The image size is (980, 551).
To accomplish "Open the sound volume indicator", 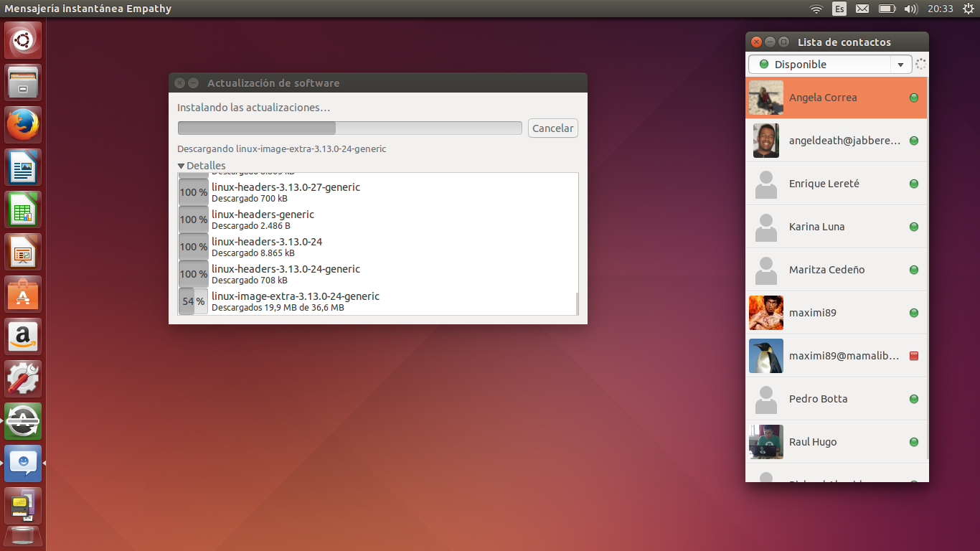I will (x=910, y=9).
